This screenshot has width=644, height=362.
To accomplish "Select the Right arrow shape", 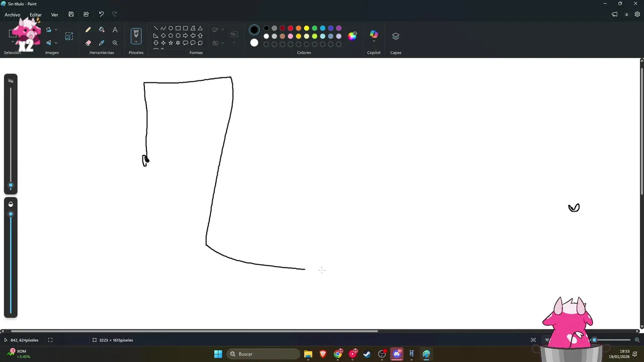I will coord(186,36).
